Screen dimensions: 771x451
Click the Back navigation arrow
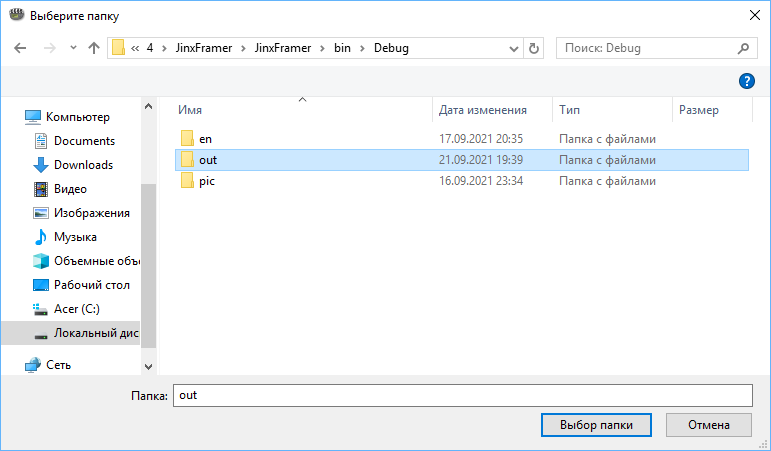[x=20, y=48]
